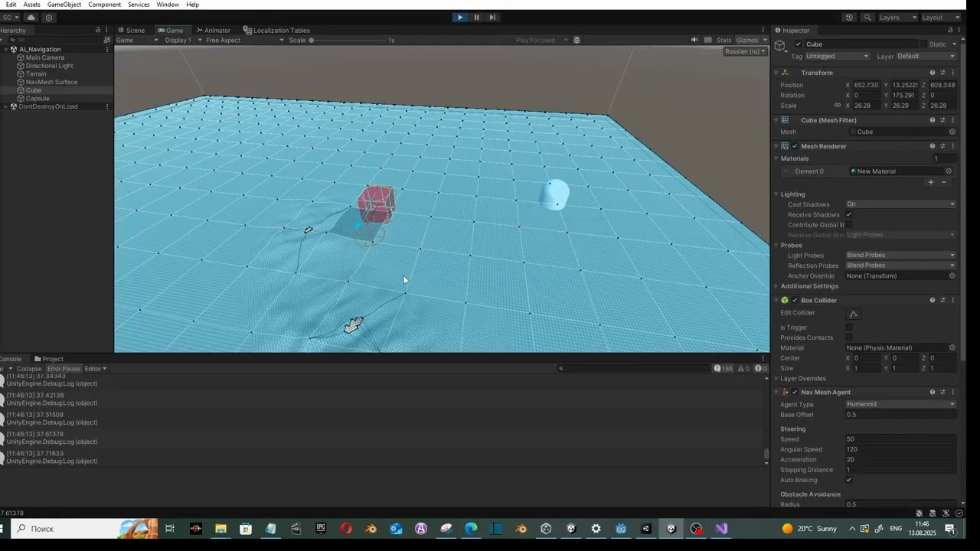The height and width of the screenshot is (551, 980).
Task: Click the cloud services icon in the toolbar
Action: point(31,17)
